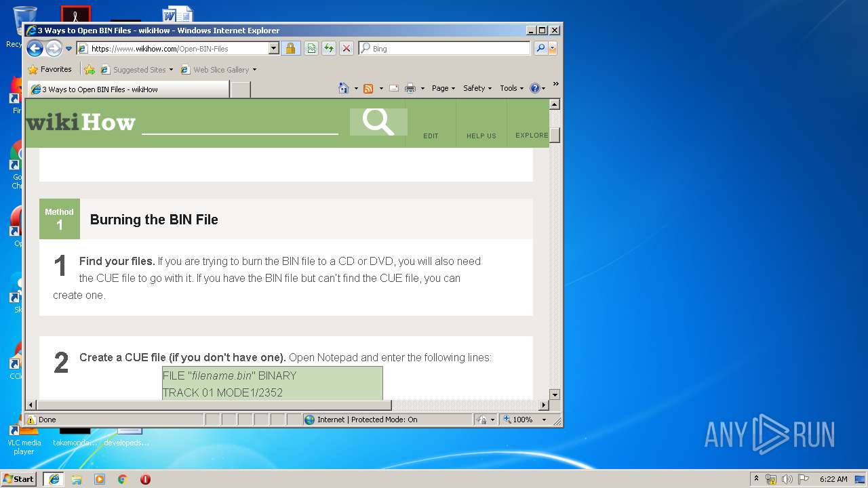Viewport: 868px width, 488px height.
Task: Click the vertical scrollbar thumb
Action: pos(554,136)
